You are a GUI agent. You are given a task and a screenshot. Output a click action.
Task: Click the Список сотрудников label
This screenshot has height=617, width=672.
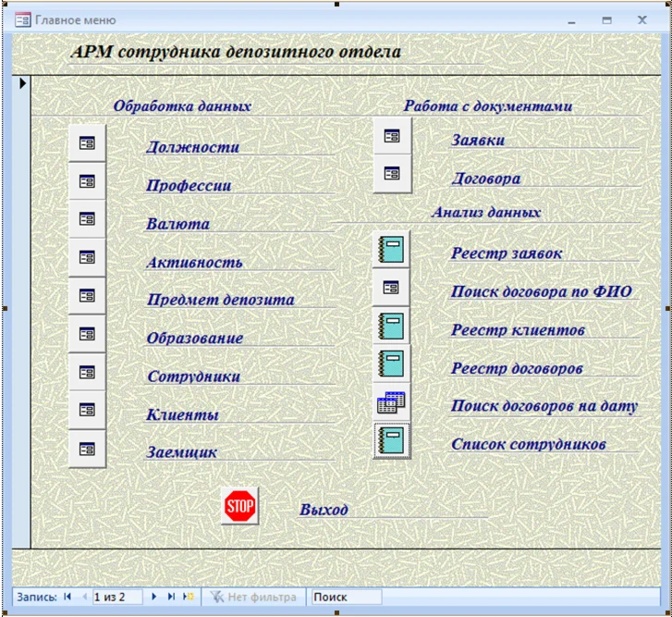pos(528,444)
